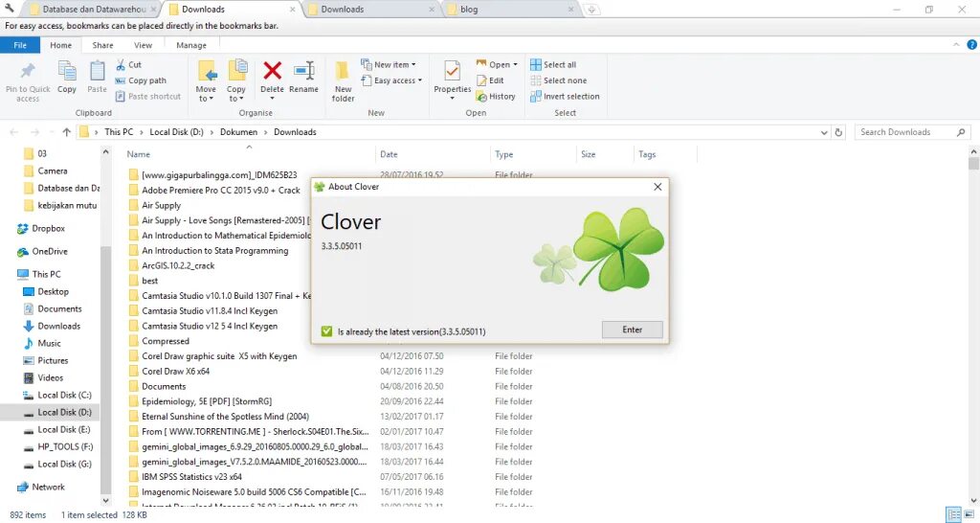
Task: Click This PC in the address breadcrumb
Action: (119, 132)
